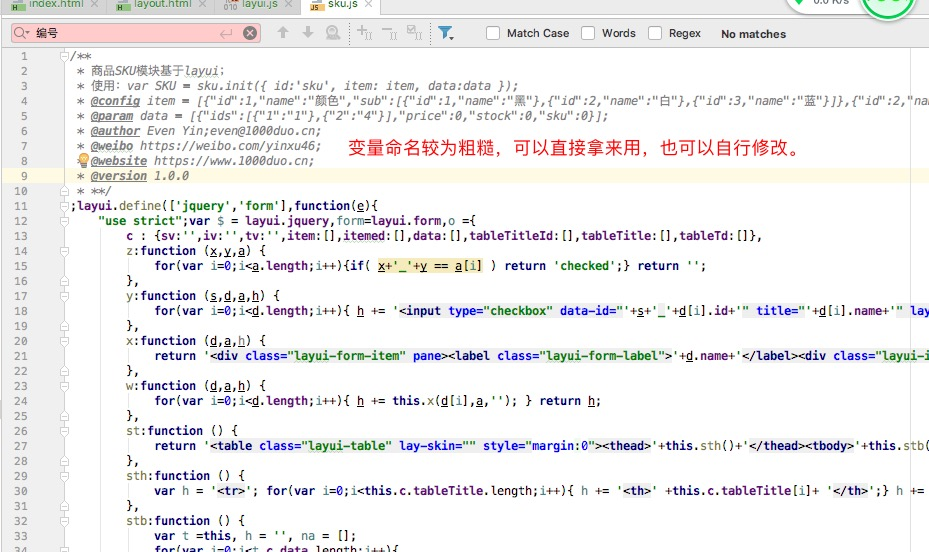Collapse layui.define fold on line 11
The width and height of the screenshot is (929, 552).
tap(64, 206)
